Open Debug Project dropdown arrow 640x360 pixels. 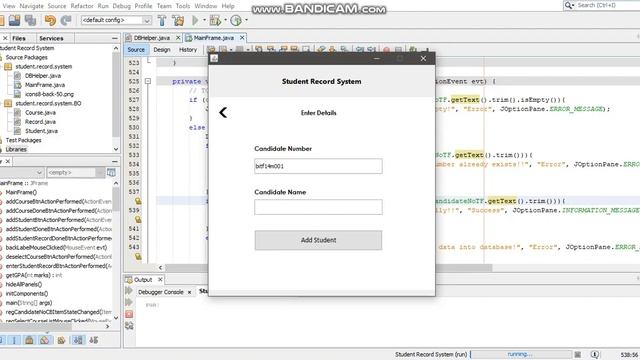[225, 20]
